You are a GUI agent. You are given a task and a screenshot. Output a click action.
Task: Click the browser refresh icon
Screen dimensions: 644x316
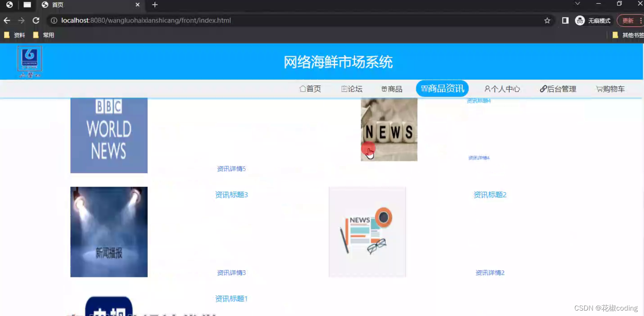36,20
